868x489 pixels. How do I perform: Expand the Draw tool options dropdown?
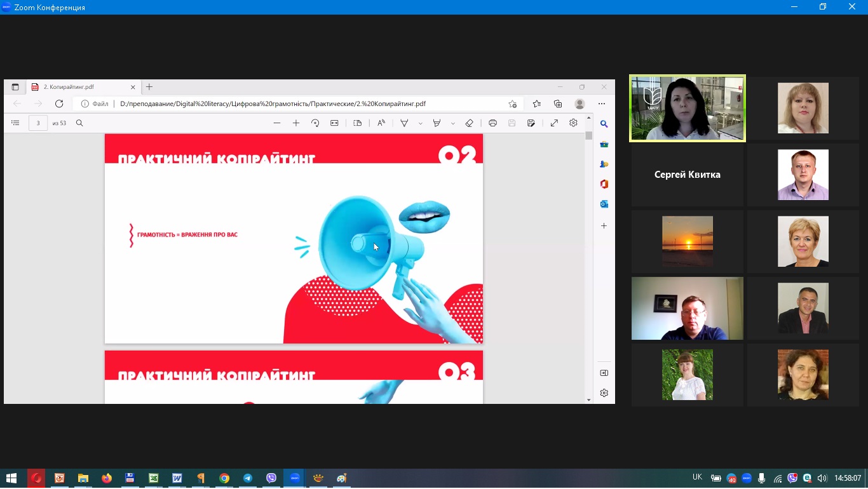[420, 123]
